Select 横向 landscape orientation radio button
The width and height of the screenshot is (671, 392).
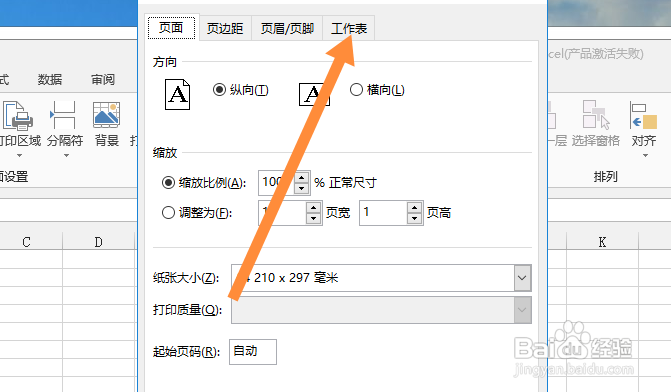tap(356, 89)
